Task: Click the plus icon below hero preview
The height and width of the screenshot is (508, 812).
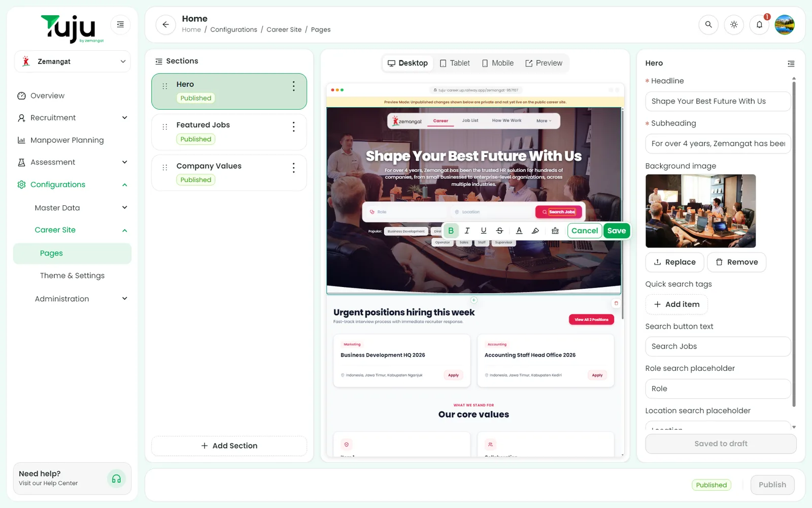Action: 473,300
